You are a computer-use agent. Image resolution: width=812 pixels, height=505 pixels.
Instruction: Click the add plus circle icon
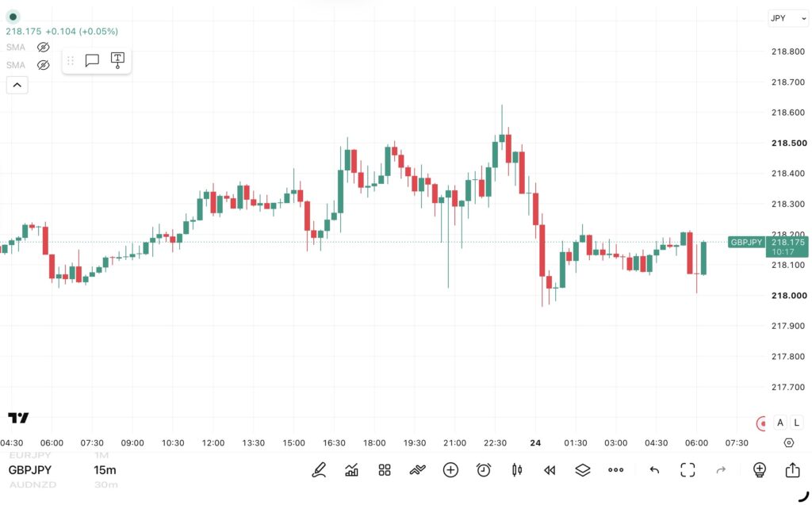(450, 470)
